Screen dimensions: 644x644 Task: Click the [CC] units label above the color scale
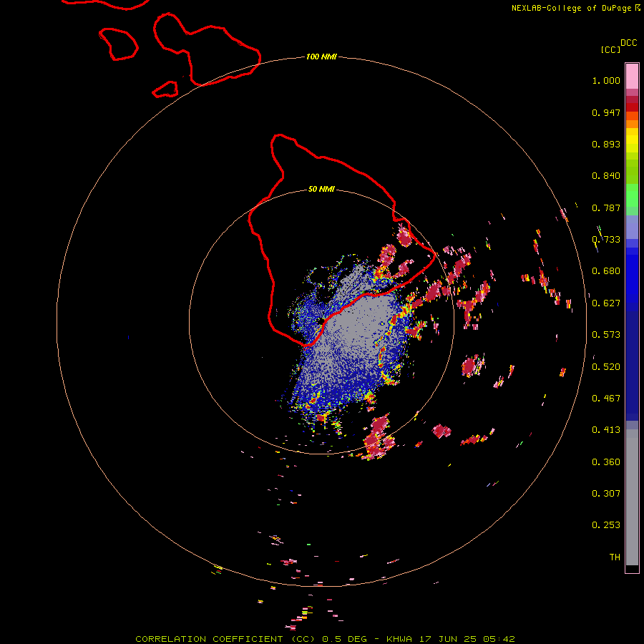[611, 49]
